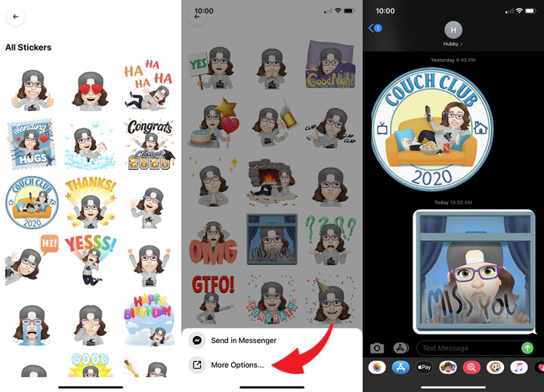Go back from the All Stickers screen
This screenshot has height=392, width=544.
pyautogui.click(x=16, y=17)
